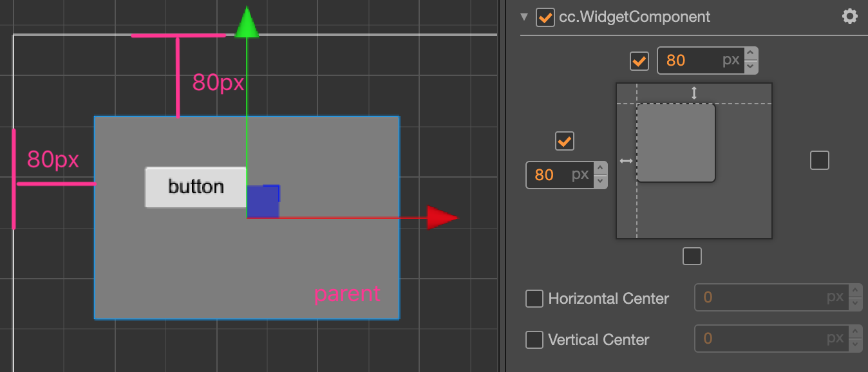This screenshot has width=868, height=372.
Task: Click the gray widget box in alignment preview
Action: tap(676, 143)
